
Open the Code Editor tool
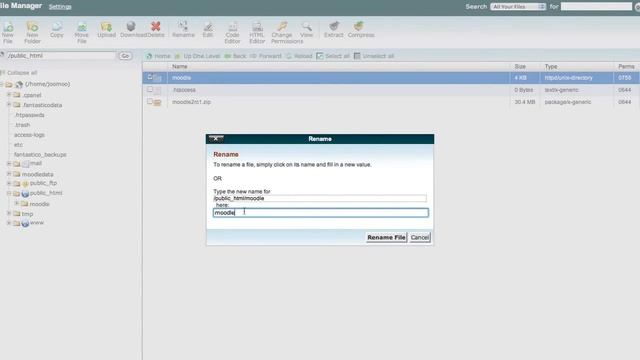click(232, 32)
